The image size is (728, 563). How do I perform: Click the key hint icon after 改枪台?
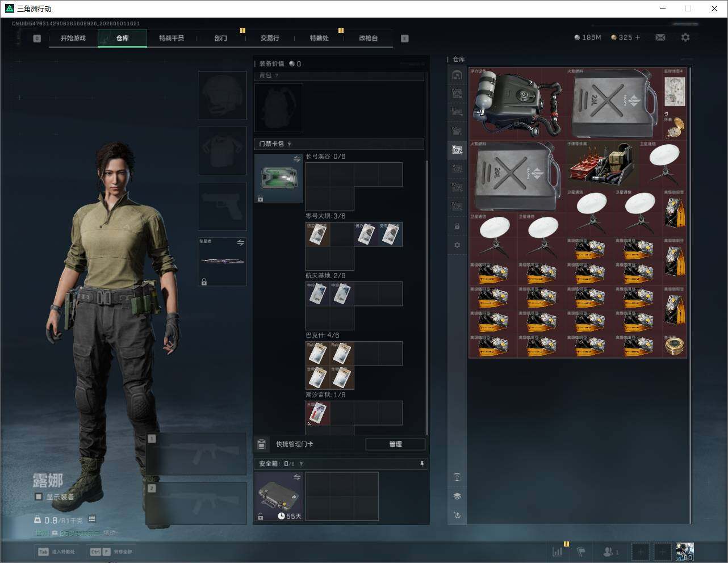point(405,39)
